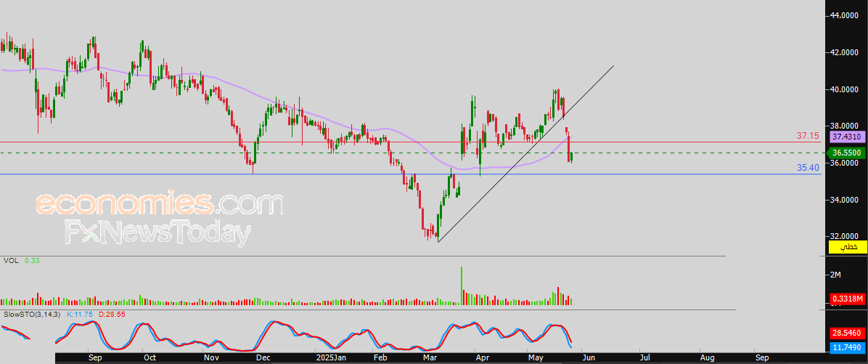Click the red 28.5460 stochastic tag

coord(848,333)
